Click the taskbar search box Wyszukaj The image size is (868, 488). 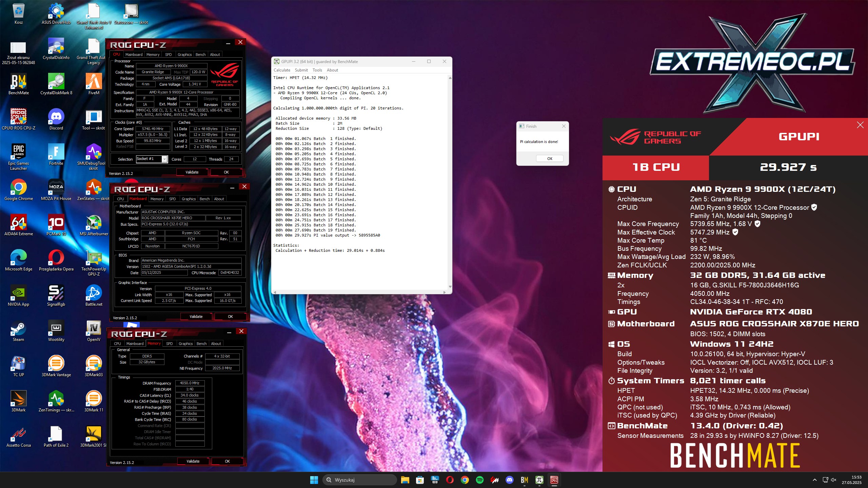(360, 480)
